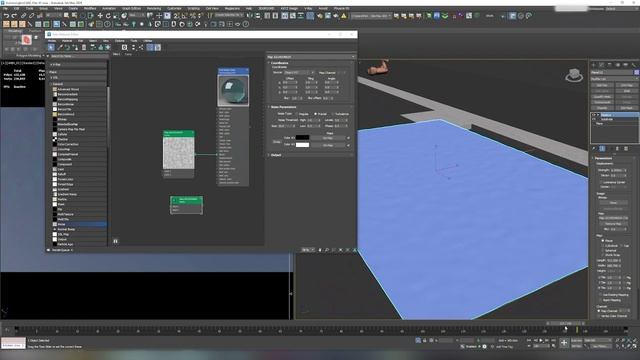Open Modifiers menu in main menu bar
Screen dimensions: 640x360
(x=90, y=9)
